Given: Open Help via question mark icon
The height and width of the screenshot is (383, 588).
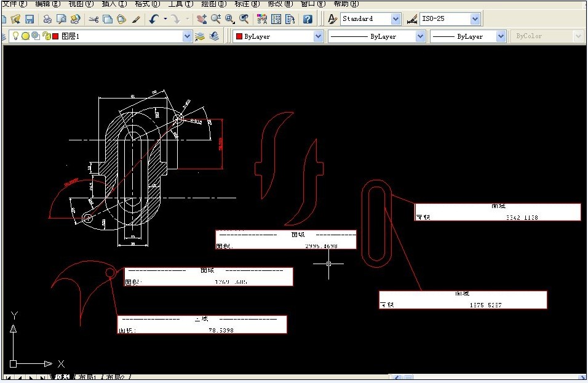Looking at the screenshot, I should coord(308,18).
